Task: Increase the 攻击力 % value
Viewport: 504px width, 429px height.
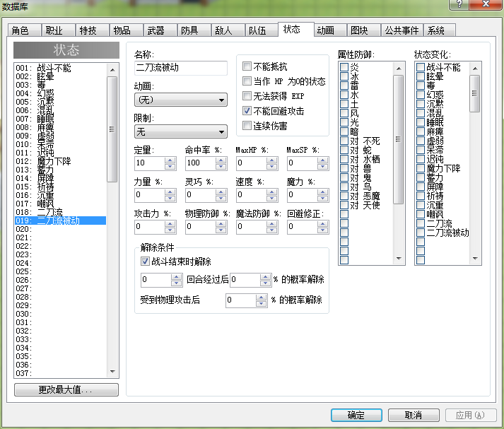Action: click(170, 223)
